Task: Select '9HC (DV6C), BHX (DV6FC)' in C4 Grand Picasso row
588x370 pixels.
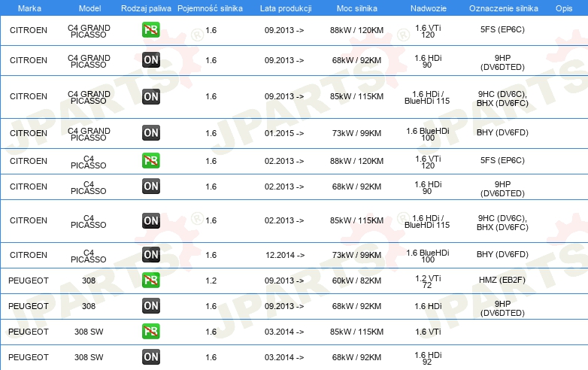Action: 502,99
